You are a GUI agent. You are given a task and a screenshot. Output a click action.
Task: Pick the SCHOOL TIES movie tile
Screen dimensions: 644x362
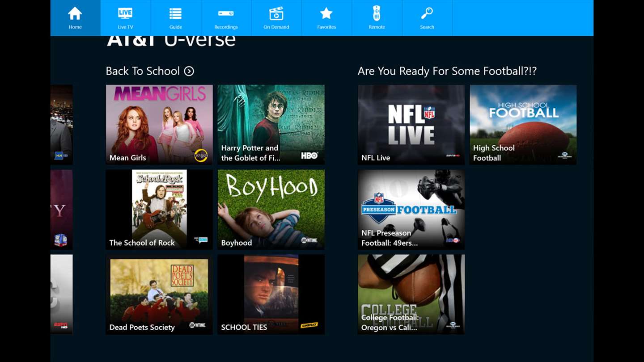pos(271,295)
